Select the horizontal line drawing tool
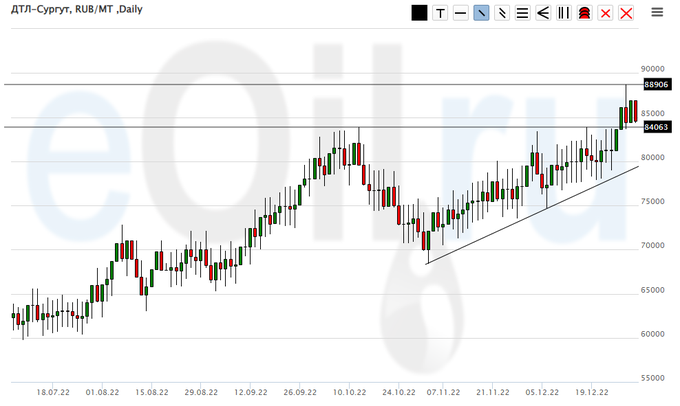 460,13
